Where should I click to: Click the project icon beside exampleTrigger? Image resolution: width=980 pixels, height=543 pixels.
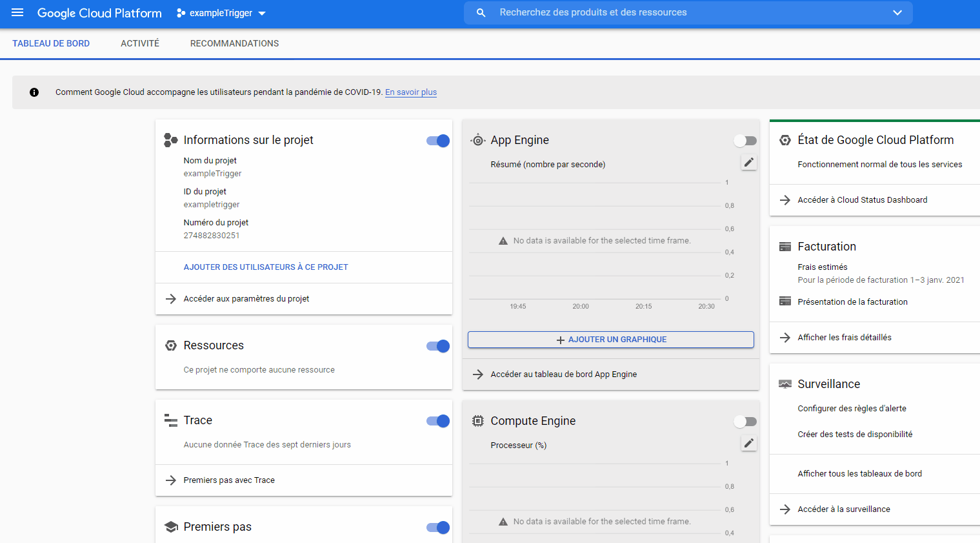coord(181,13)
